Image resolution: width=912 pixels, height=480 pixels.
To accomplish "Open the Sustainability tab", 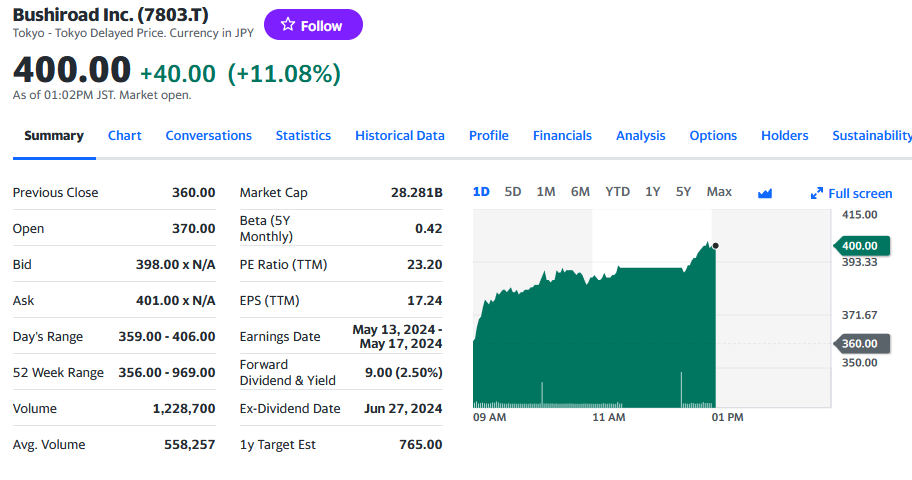I will point(872,136).
